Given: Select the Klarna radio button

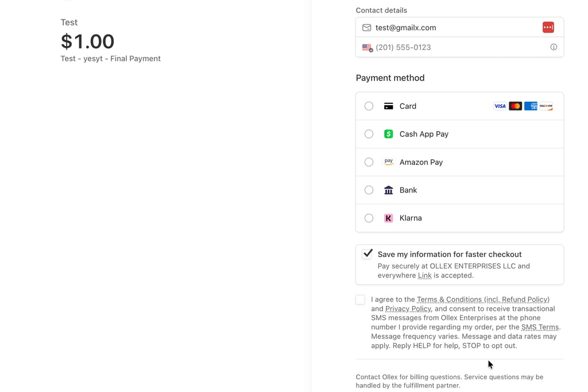Looking at the screenshot, I should coord(369,218).
